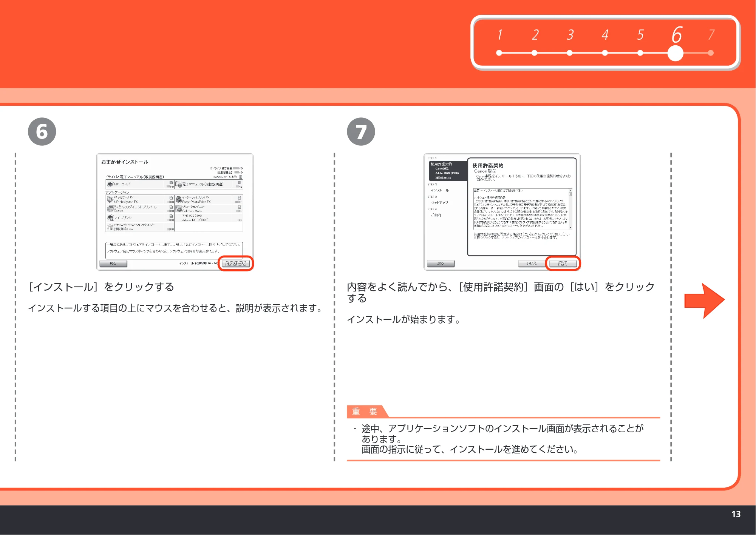This screenshot has width=756, height=535.
Task: Click the らくちんCDダイレクトプリント disc icon
Action: [x=110, y=208]
